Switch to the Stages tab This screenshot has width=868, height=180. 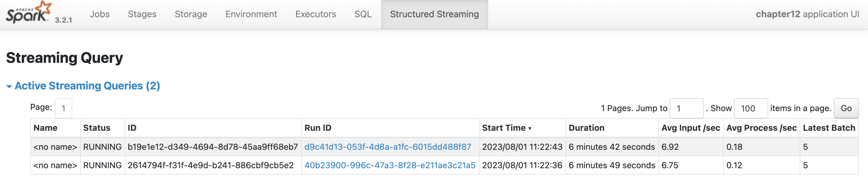(x=142, y=14)
